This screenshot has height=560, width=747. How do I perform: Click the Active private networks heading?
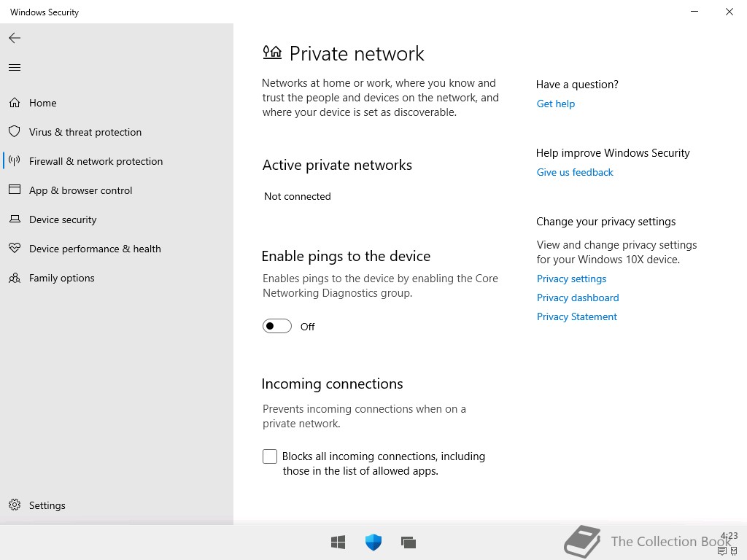coord(337,166)
